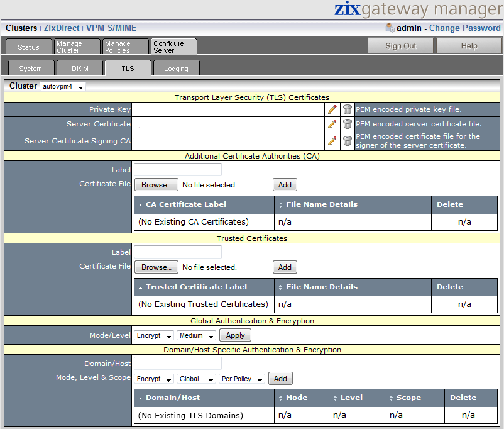Select "(No Existing CA Certificates)" row text

tap(194, 222)
